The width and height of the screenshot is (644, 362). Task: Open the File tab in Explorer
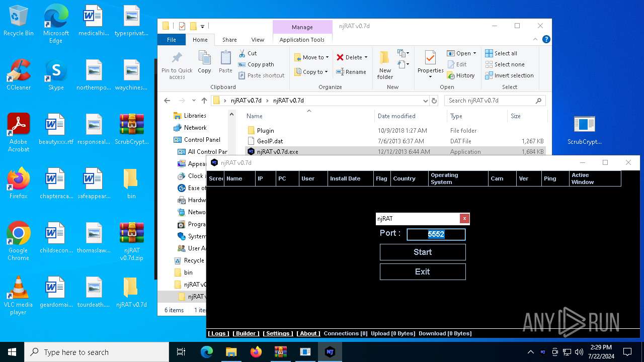[x=172, y=40]
